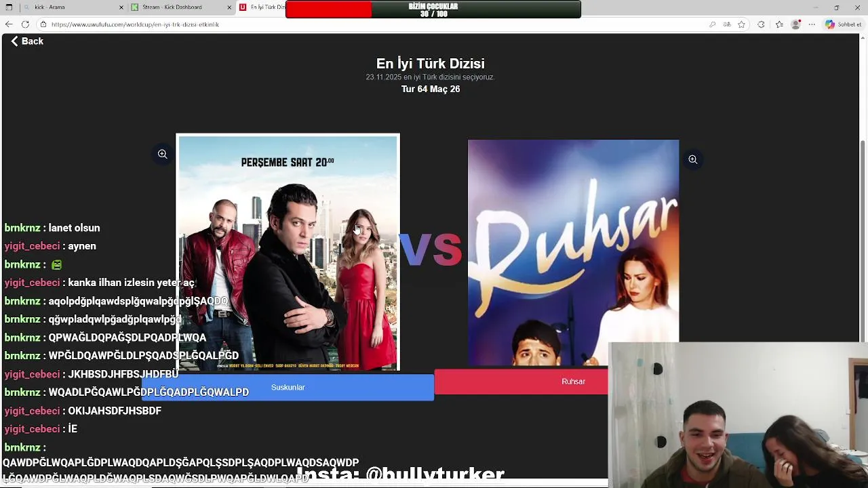Select the 'En İyi Türk Dizisi' browser tab
Viewport: 868px width, 488px height.
pos(261,7)
